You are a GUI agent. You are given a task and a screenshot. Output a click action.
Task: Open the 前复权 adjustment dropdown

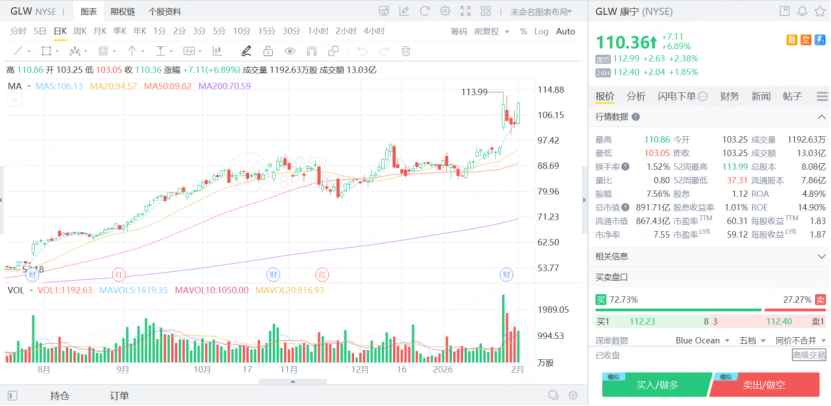point(492,31)
